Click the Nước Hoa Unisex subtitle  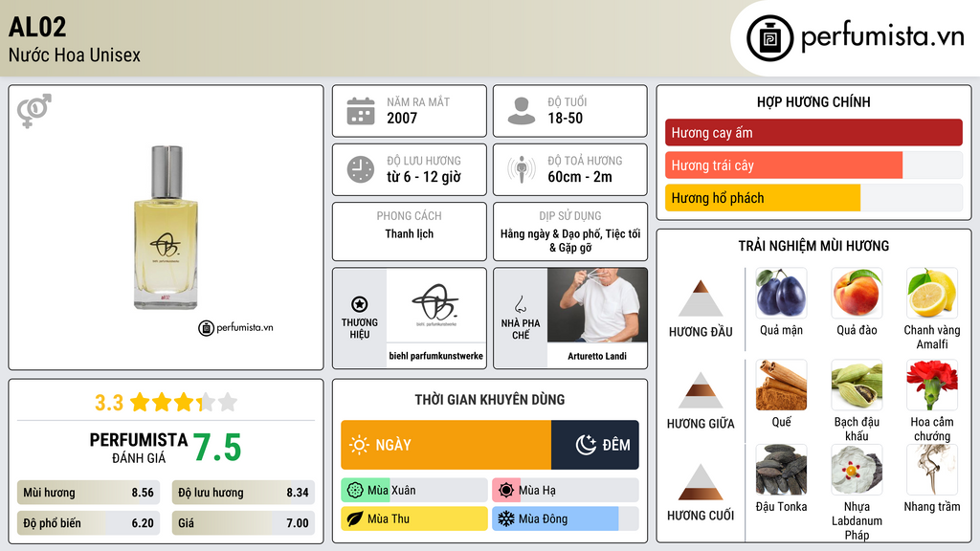coord(75,55)
